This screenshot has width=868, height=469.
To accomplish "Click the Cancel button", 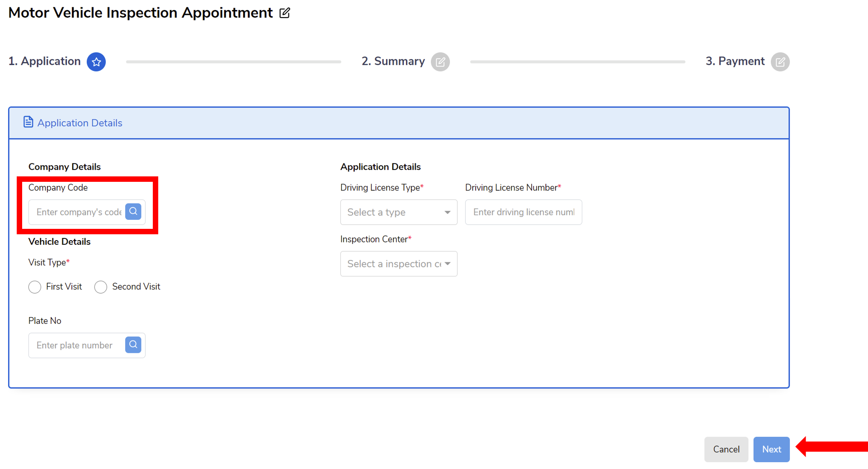I will (726, 449).
